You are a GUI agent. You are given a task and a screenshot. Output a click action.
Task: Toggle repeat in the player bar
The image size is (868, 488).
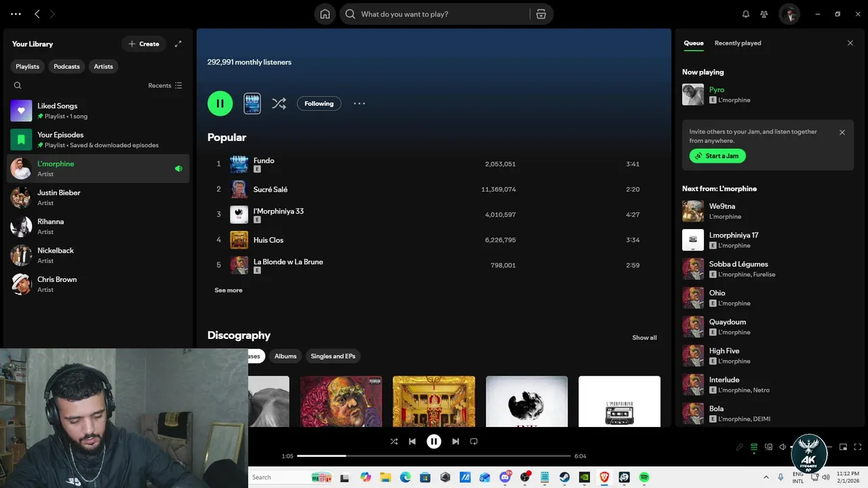[474, 441]
